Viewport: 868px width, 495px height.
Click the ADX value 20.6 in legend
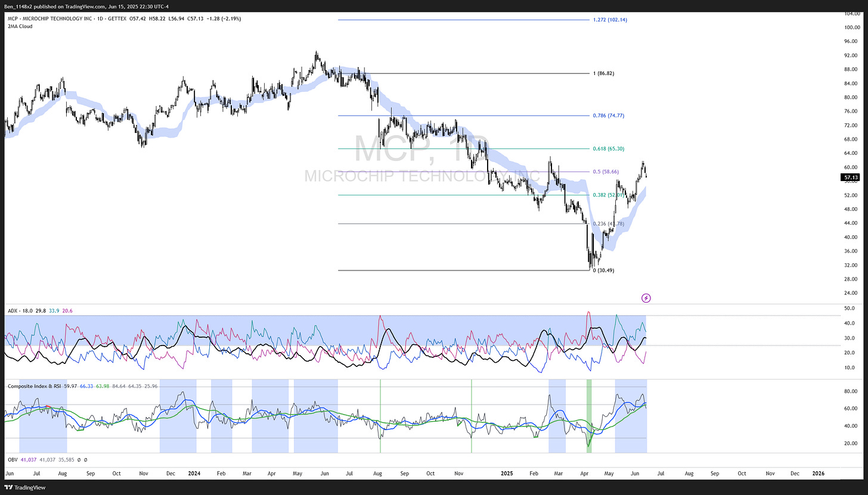pyautogui.click(x=67, y=311)
